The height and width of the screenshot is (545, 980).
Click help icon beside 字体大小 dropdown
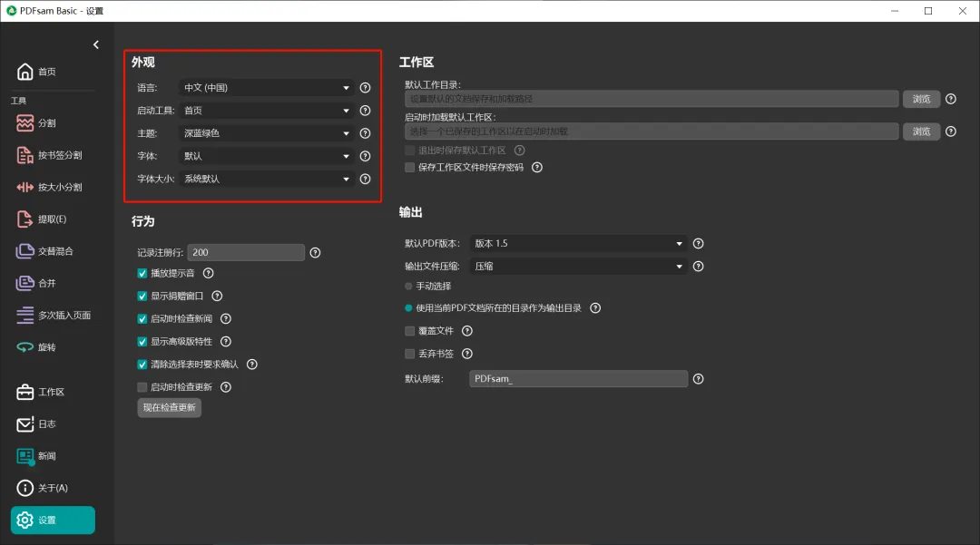coord(366,180)
